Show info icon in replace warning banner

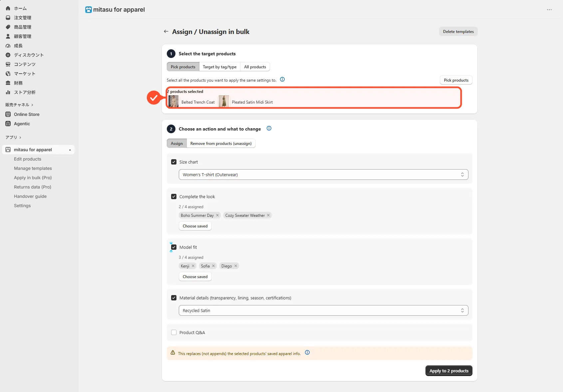[307, 352]
